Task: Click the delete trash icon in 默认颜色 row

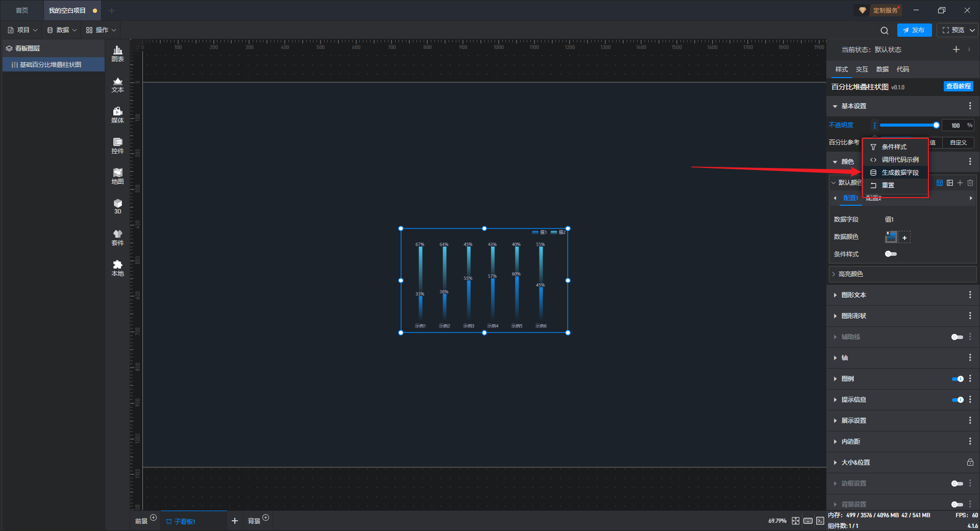Action: 970,183
